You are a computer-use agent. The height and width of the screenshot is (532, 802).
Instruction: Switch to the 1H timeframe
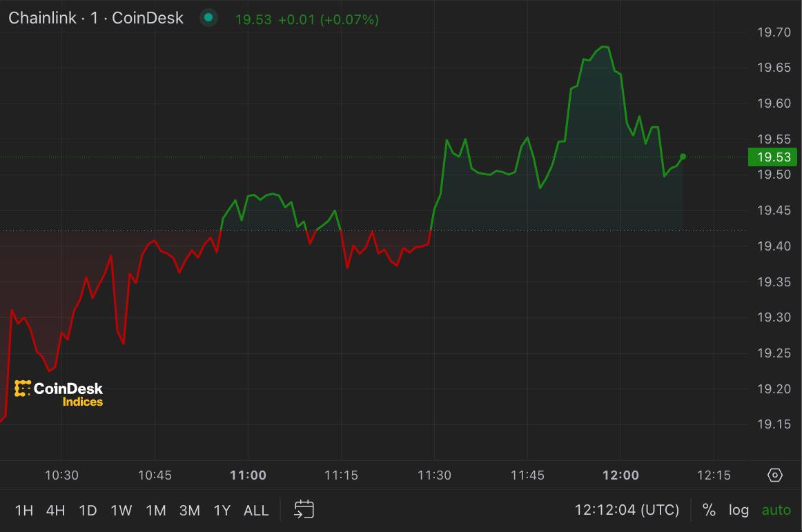[24, 511]
